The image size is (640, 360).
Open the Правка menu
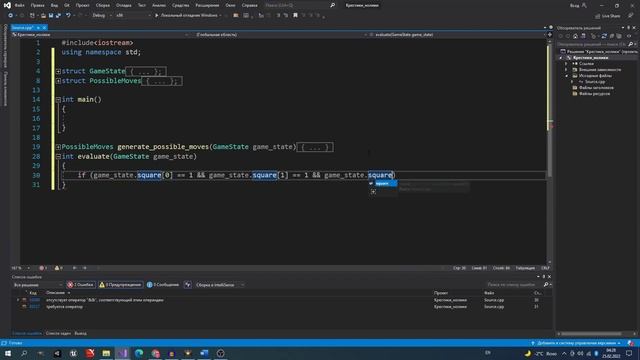point(38,5)
